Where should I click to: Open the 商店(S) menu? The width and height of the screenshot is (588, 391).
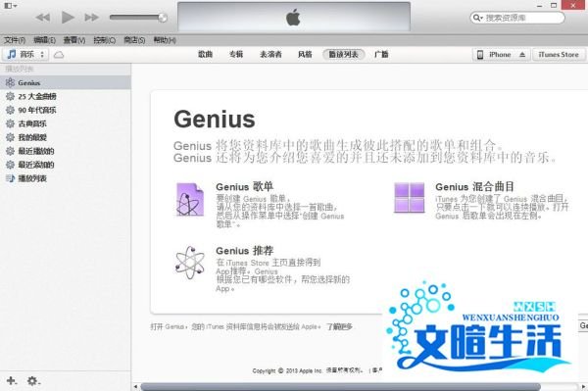click(134, 40)
